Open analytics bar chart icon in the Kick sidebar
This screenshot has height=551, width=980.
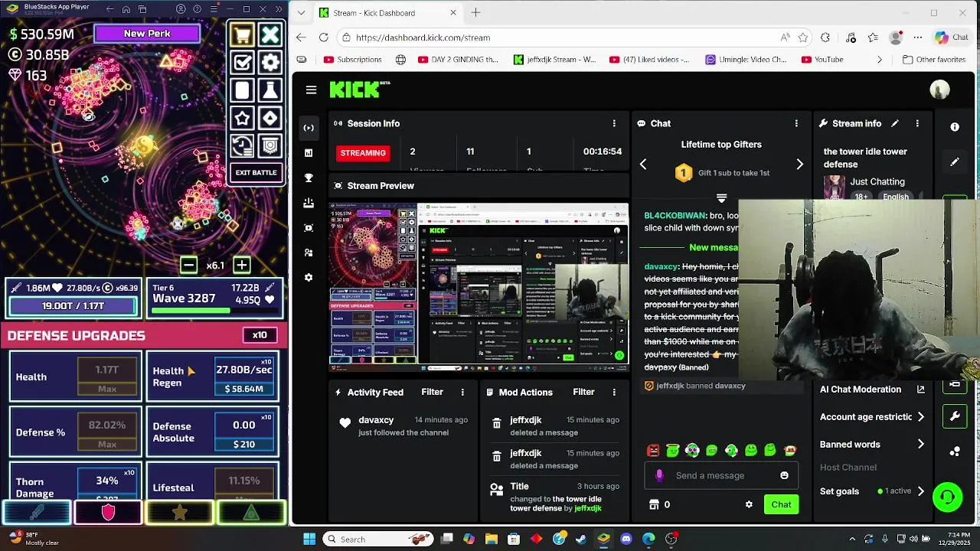[x=309, y=153]
